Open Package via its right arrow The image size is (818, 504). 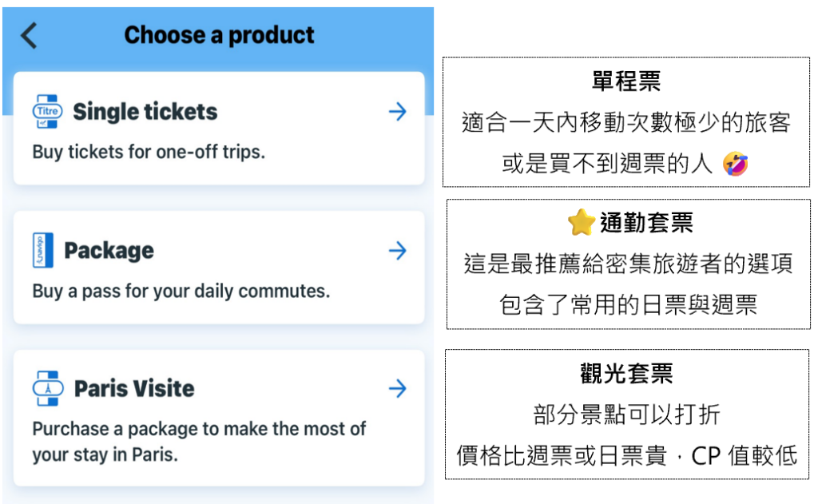[397, 251]
